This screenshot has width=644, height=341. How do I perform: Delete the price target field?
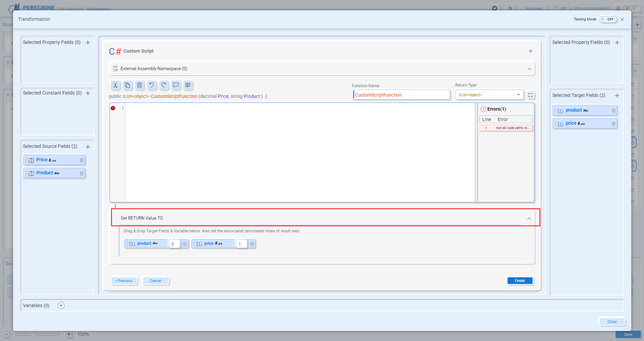click(x=613, y=124)
